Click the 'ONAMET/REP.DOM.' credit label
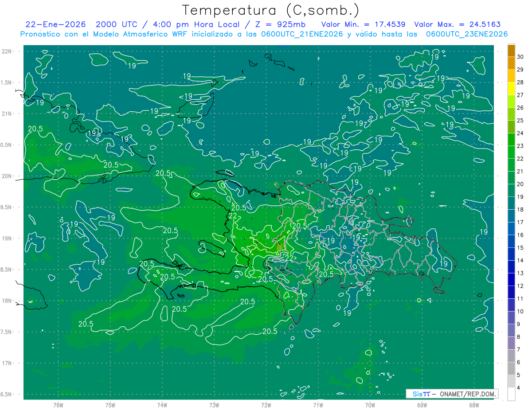Screen dimensions: 532x411 pos(468,394)
